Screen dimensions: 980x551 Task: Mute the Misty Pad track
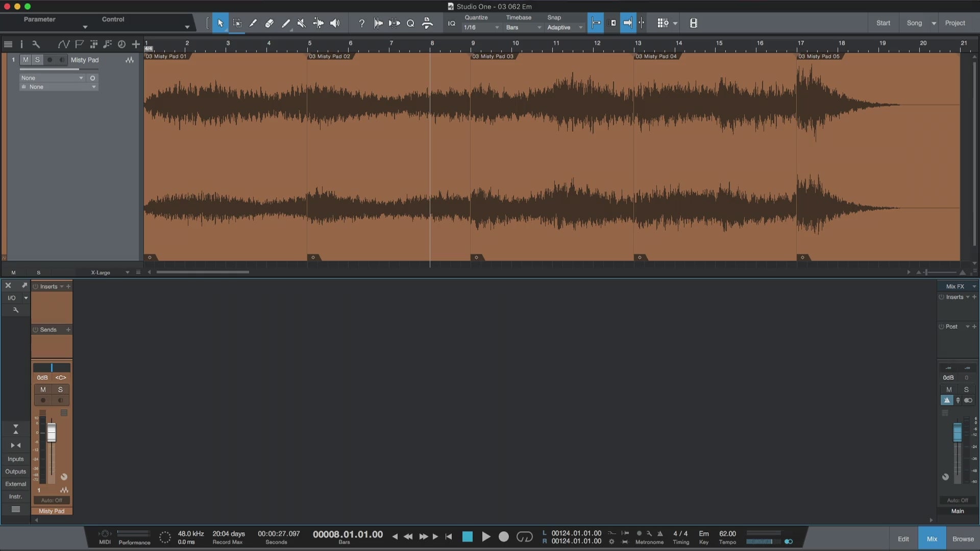26,60
